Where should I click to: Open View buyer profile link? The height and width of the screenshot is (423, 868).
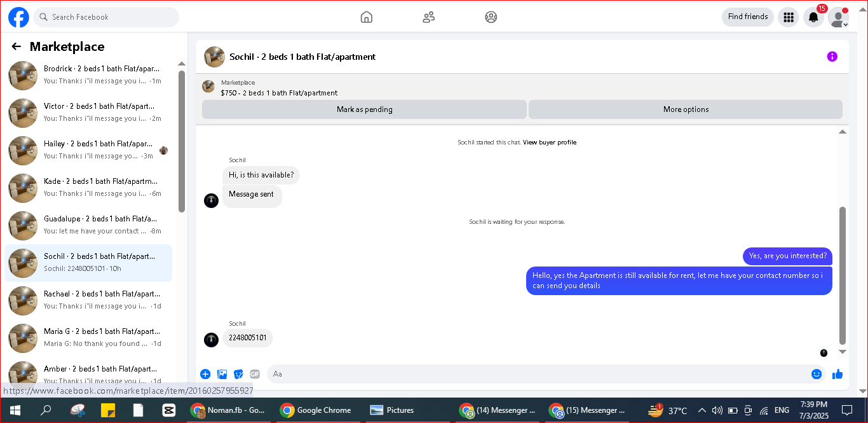[x=550, y=142]
